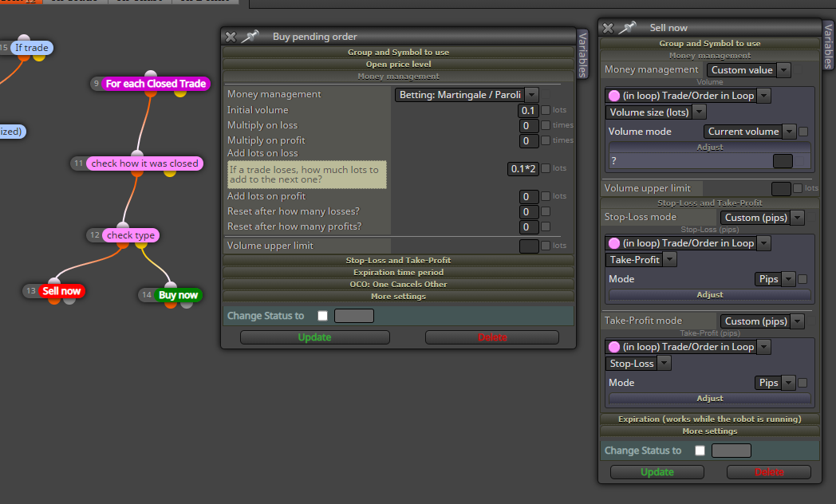Expand Stop-Loss and Take-Profit in Buy panel
Viewport: 836px width, 504px height.
tap(398, 260)
